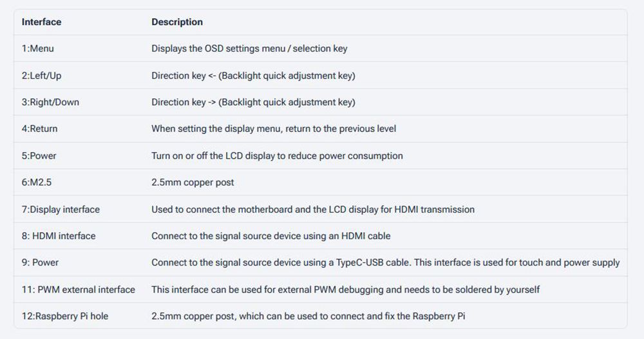Select the 1:Menu interface cell

(x=38, y=48)
